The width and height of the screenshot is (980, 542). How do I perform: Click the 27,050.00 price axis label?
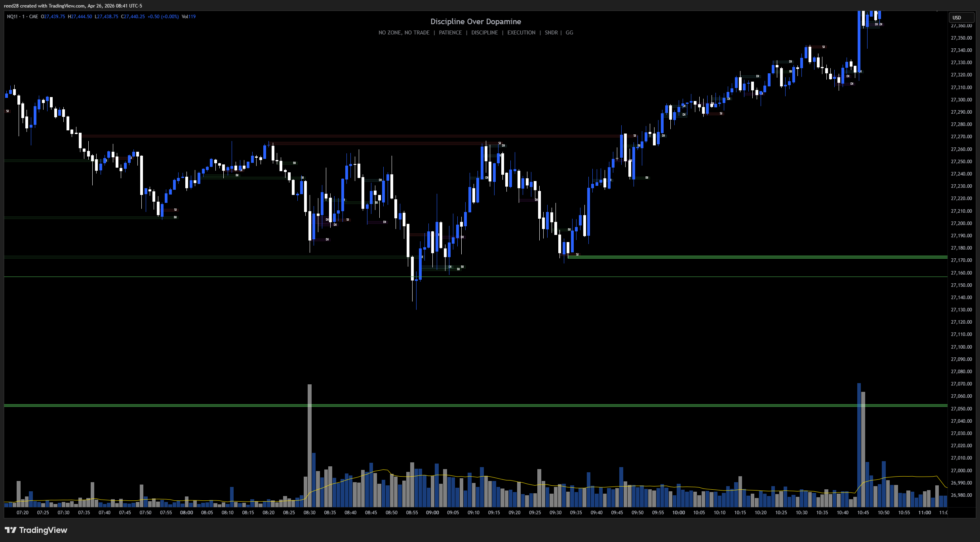coord(961,409)
